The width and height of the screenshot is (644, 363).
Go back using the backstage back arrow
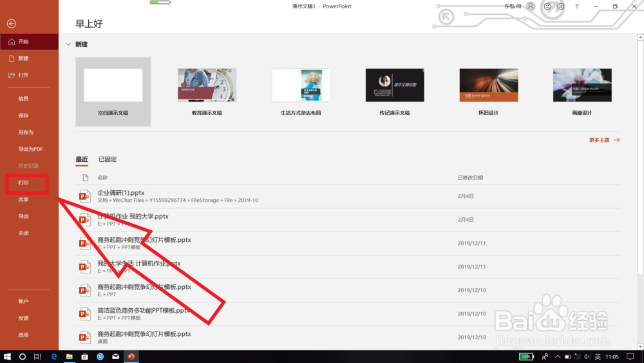coord(12,24)
